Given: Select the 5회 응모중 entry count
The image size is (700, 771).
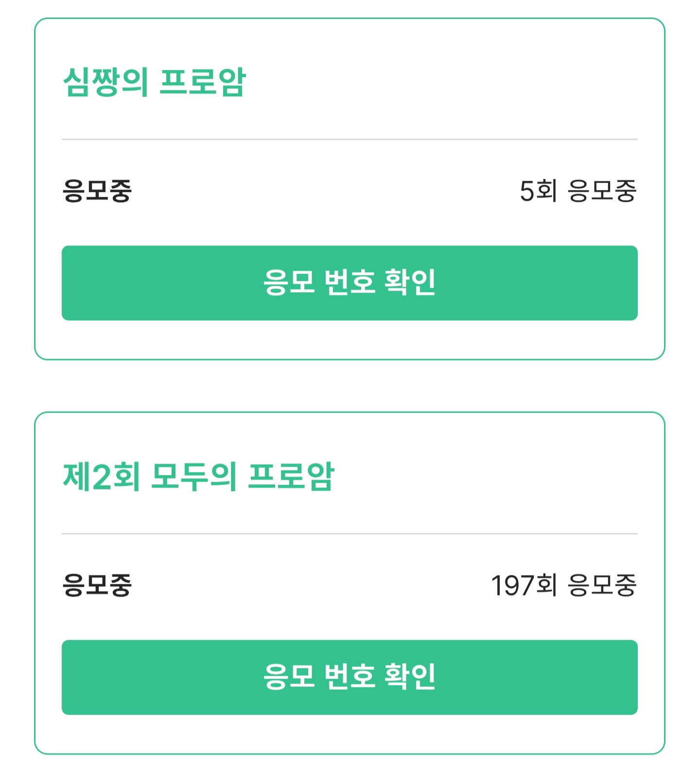Looking at the screenshot, I should [578, 191].
